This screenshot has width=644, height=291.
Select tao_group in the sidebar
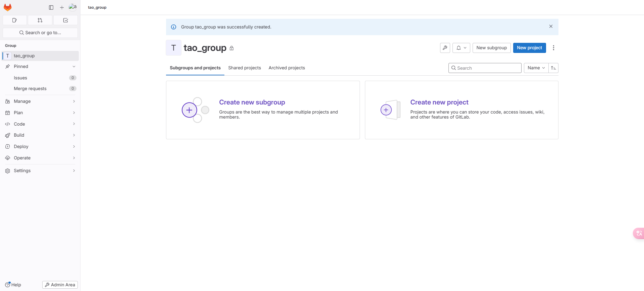[40, 56]
